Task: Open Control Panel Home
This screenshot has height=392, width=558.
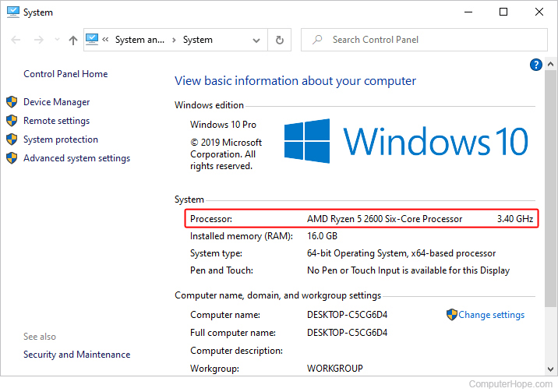Action: click(x=65, y=73)
